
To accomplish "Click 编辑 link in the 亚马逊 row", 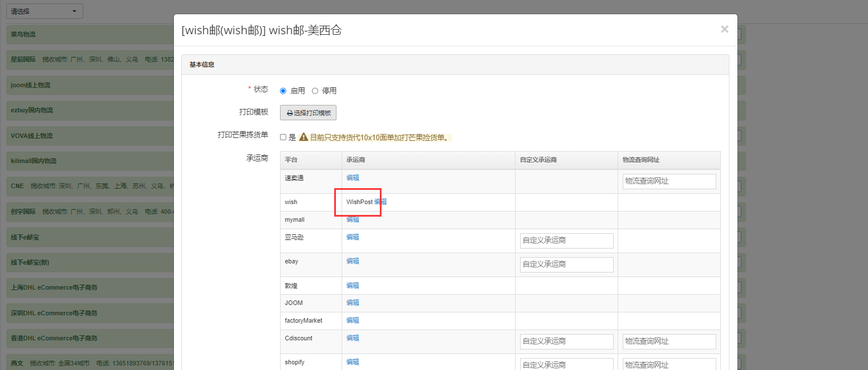I will click(352, 237).
